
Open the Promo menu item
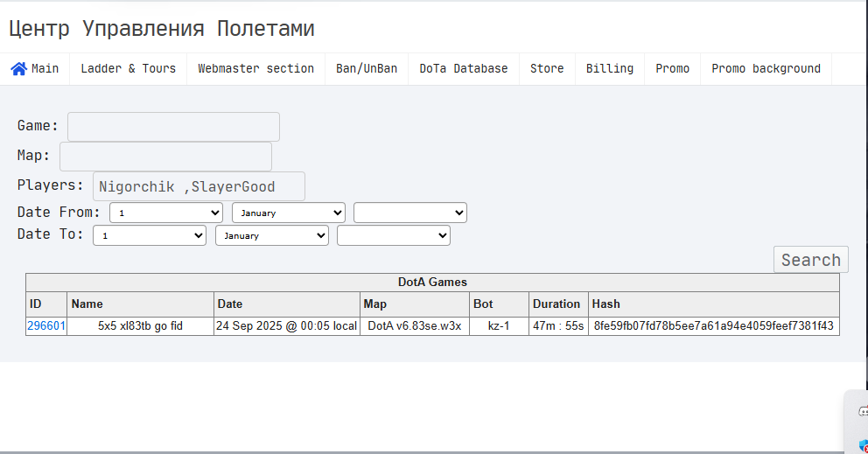673,68
